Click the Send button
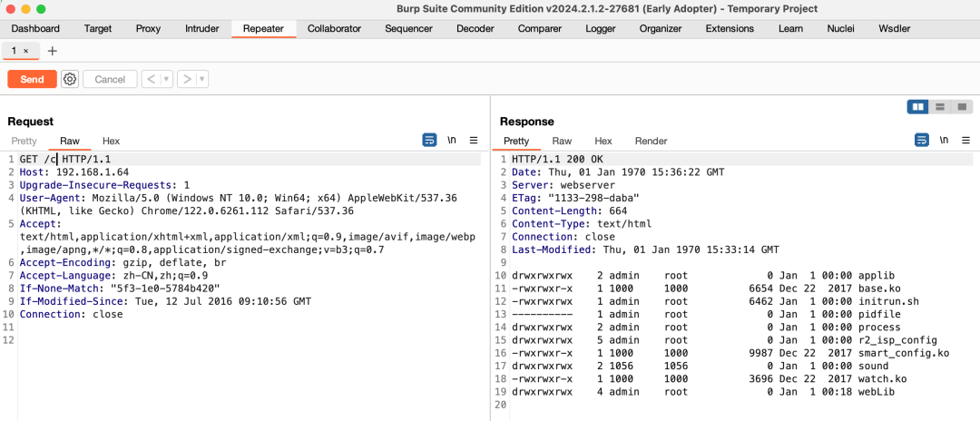Screen dimensions: 980x421 [32, 79]
